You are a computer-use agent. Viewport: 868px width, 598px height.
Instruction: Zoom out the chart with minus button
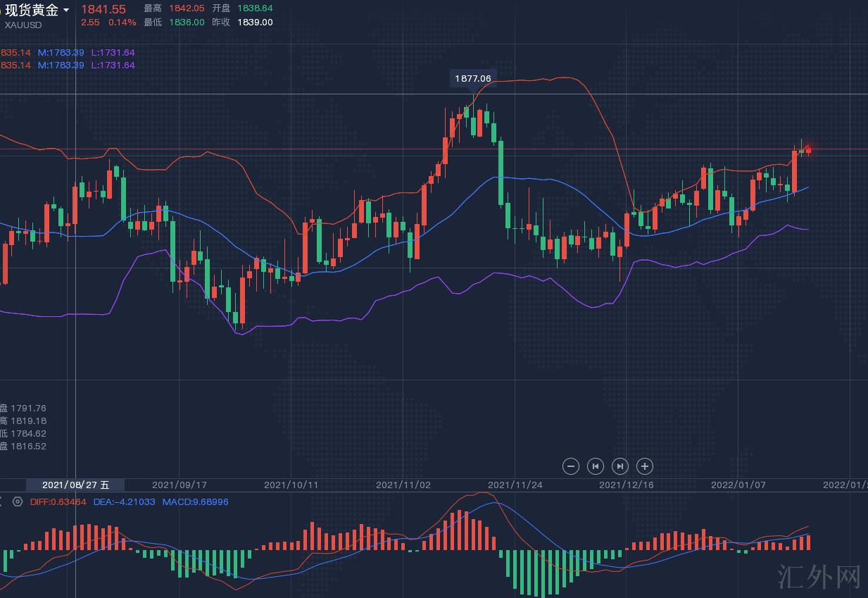pos(571,466)
